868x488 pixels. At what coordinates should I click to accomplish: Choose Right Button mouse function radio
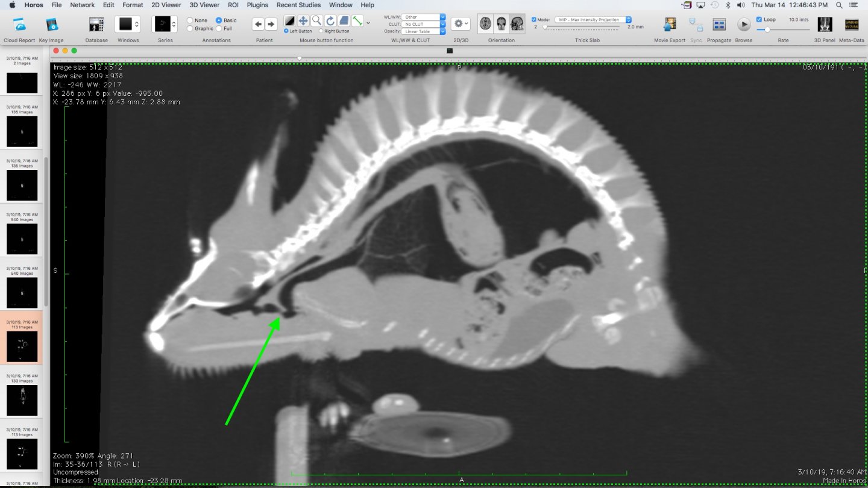[x=321, y=31]
